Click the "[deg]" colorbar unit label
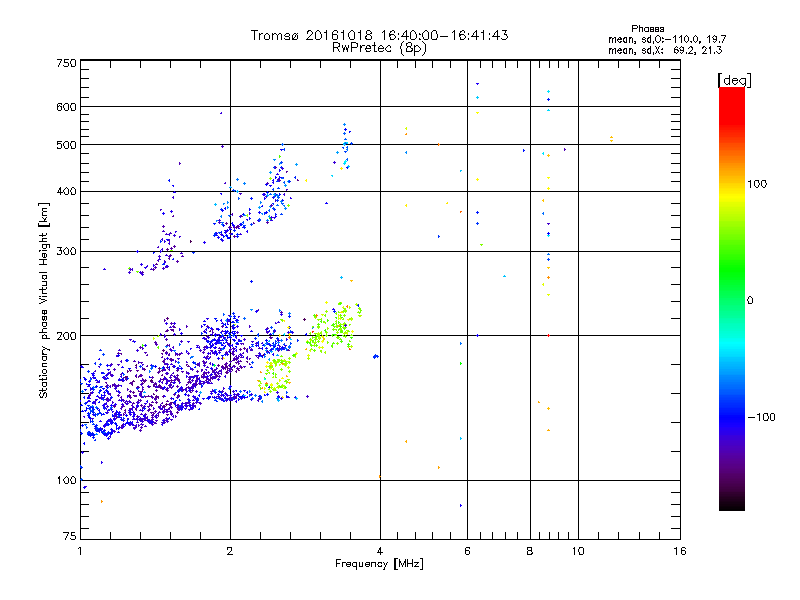The height and width of the screenshot is (600, 800). pyautogui.click(x=734, y=80)
